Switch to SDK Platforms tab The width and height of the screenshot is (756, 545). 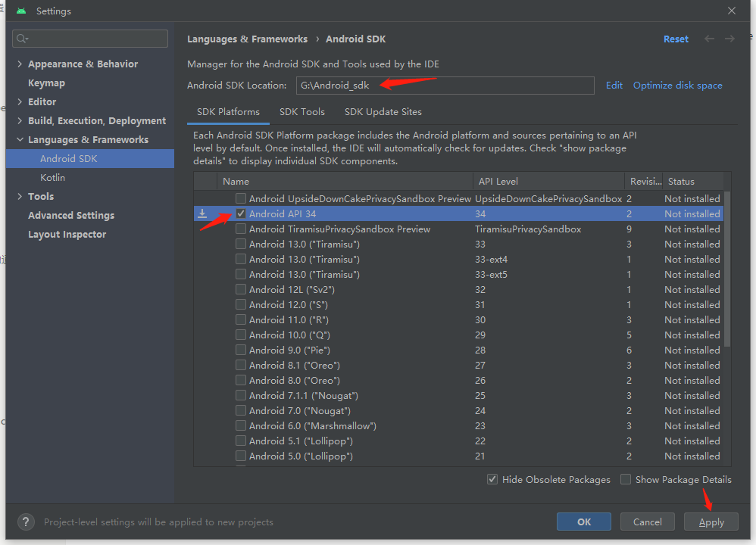click(x=228, y=112)
